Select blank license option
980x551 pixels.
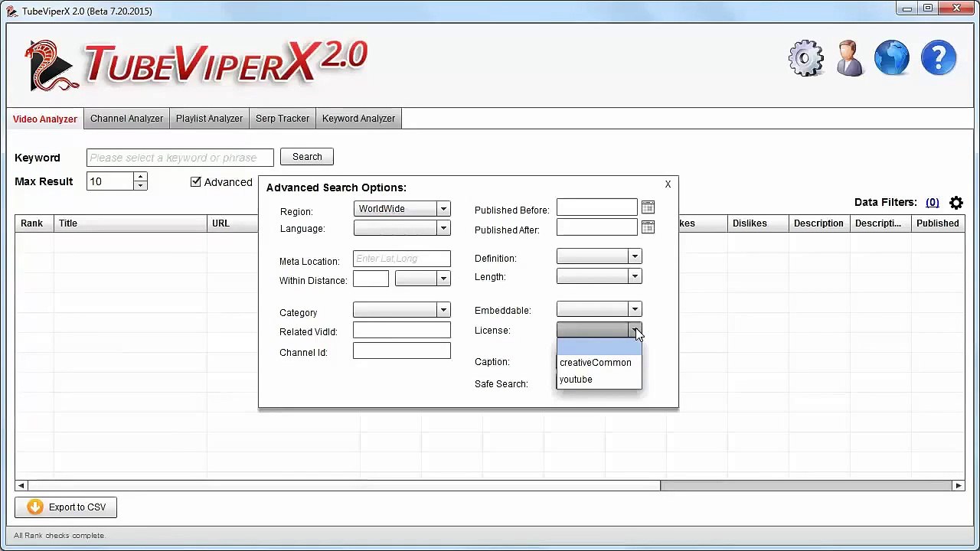599,348
